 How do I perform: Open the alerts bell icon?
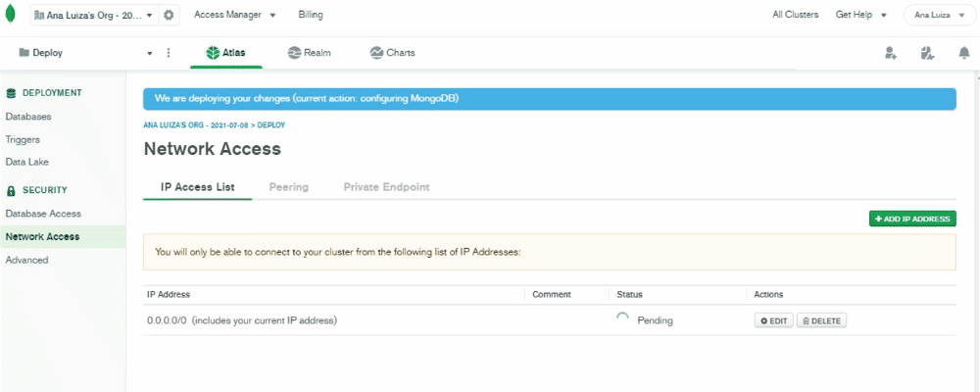coord(963,53)
